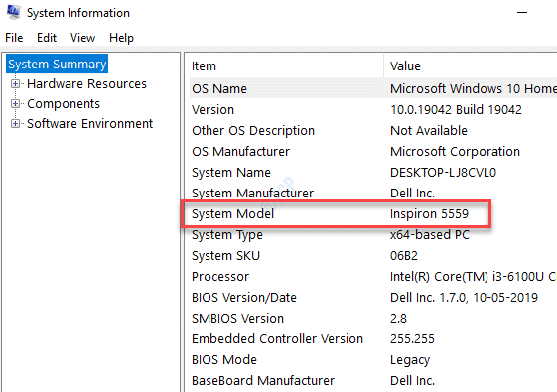Viewport: 557px width, 392px height.
Task: Select the Components tree item
Action: coord(64,104)
